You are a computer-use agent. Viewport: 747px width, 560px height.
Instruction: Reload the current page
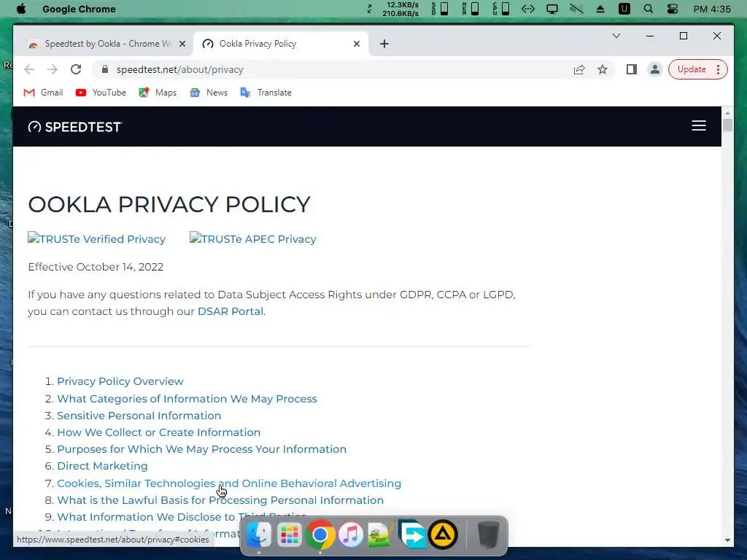(x=76, y=69)
